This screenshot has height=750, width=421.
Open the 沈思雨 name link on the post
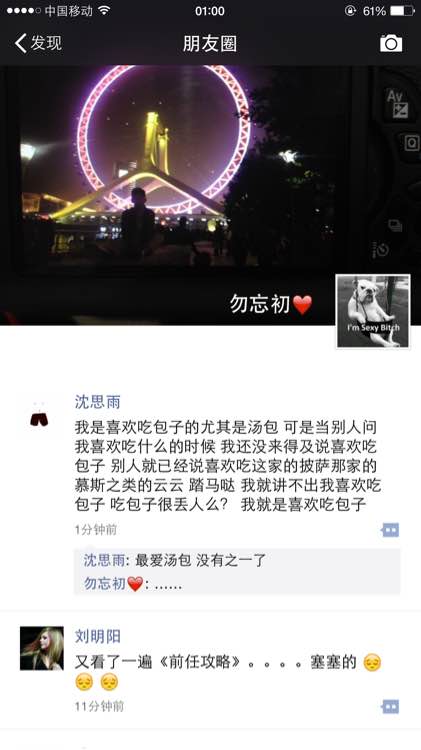point(98,402)
